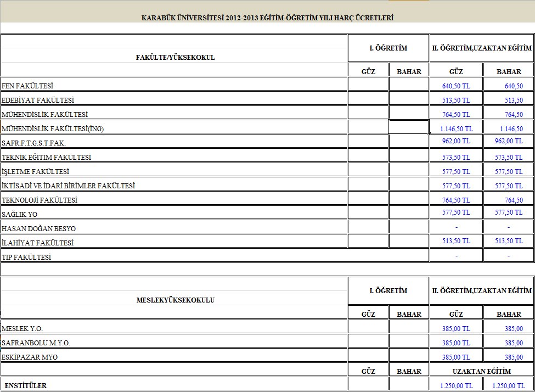Click the HASAN DOĞAN BESYO label

[x=39, y=229]
